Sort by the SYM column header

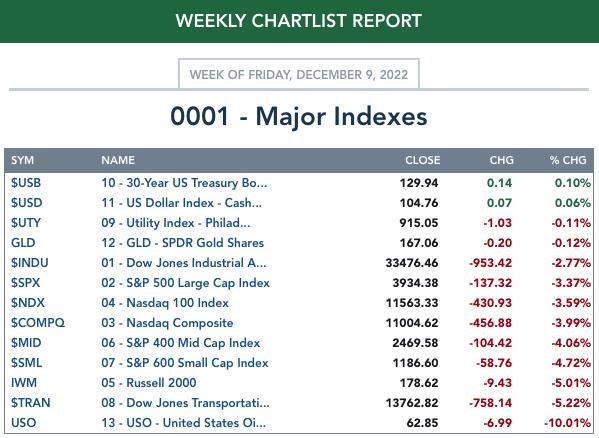pyautogui.click(x=22, y=160)
